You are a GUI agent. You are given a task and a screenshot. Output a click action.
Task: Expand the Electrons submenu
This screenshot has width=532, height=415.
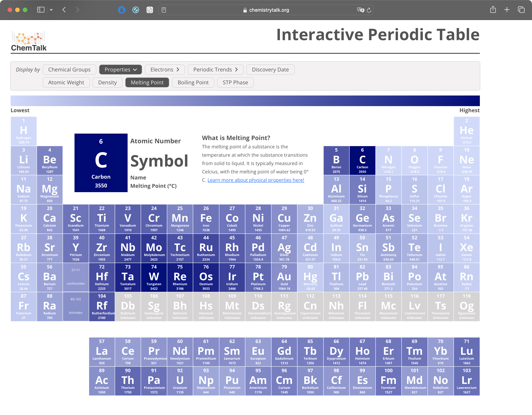click(x=165, y=70)
